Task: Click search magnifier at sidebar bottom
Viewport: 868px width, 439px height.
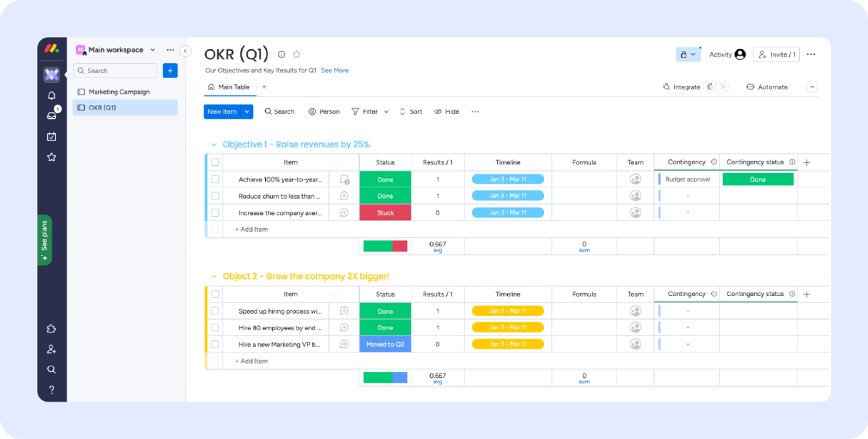Action: tap(52, 370)
